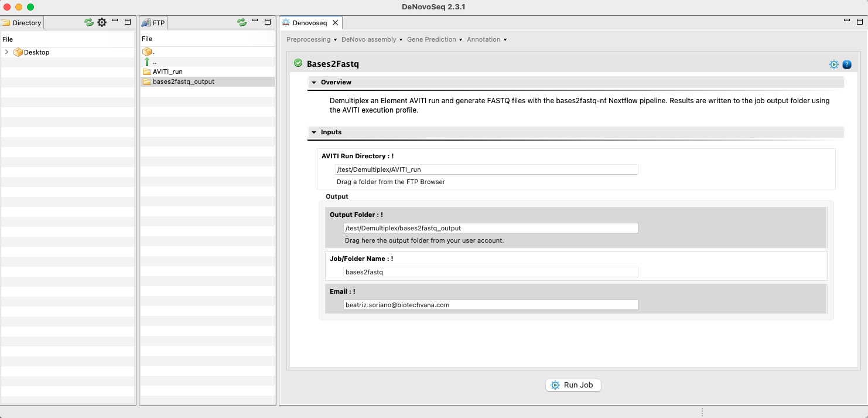Click the 'Drag a folder from the FTP Browser' hint
868x418 pixels.
click(x=391, y=182)
